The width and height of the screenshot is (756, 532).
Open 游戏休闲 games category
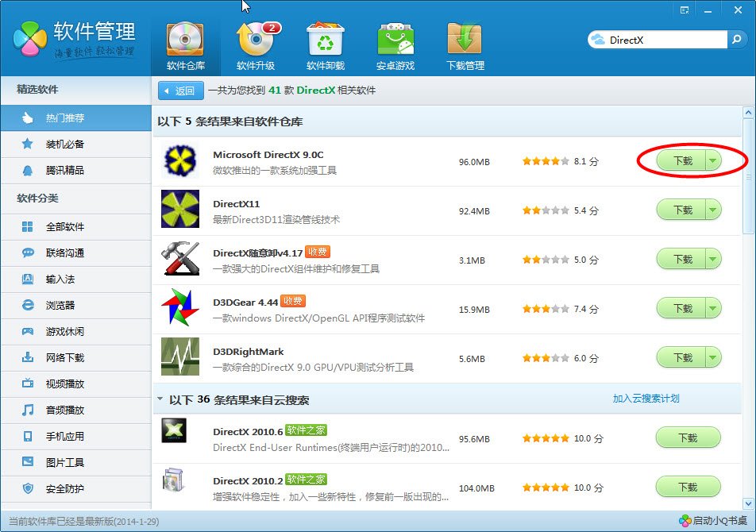click(75, 332)
